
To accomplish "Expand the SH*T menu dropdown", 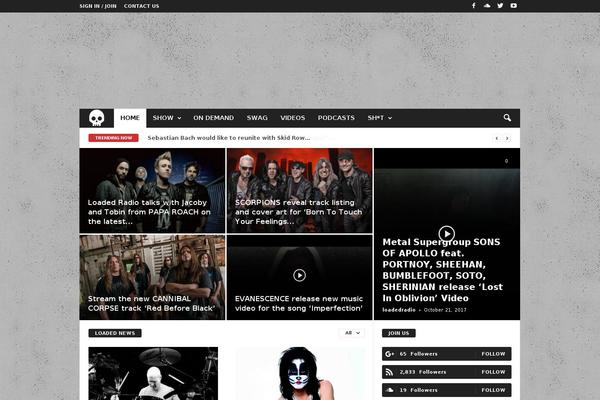I will pyautogui.click(x=380, y=118).
